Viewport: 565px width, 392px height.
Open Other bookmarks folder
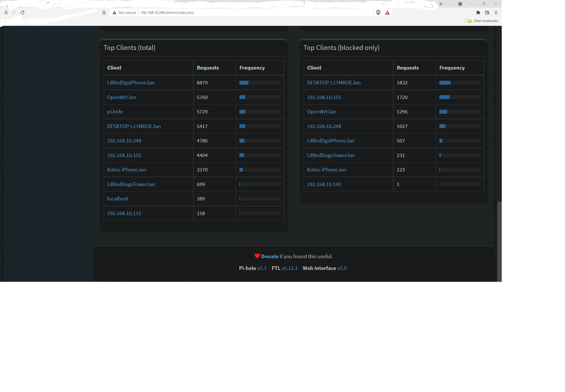click(x=483, y=21)
